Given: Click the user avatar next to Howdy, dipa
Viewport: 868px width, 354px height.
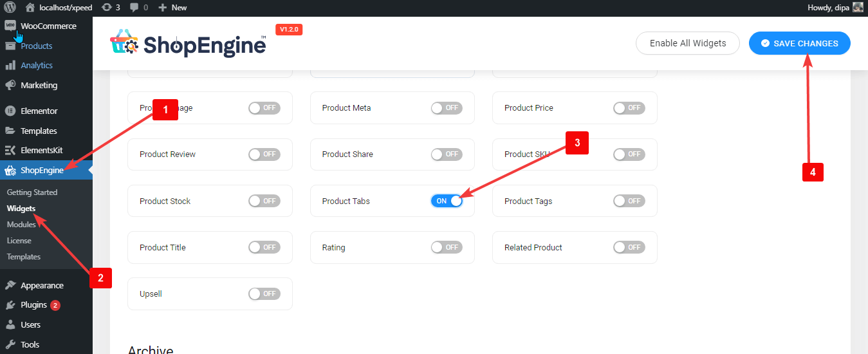Looking at the screenshot, I should pos(858,8).
